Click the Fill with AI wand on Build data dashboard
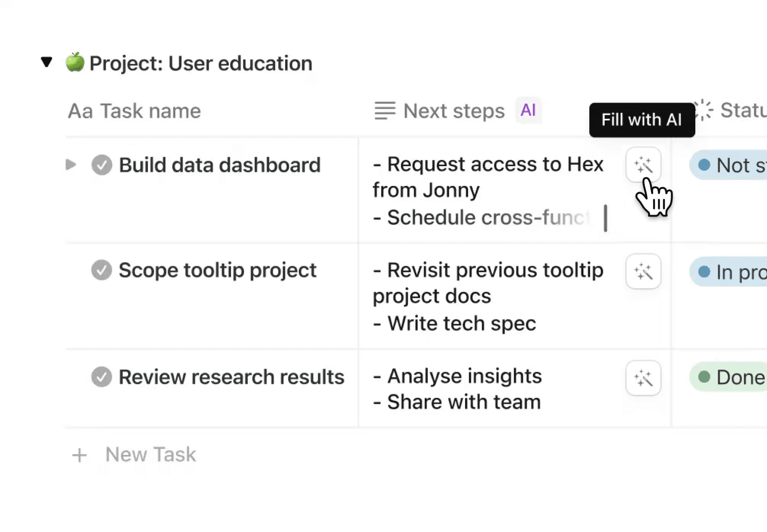The image size is (767, 532). click(x=644, y=165)
